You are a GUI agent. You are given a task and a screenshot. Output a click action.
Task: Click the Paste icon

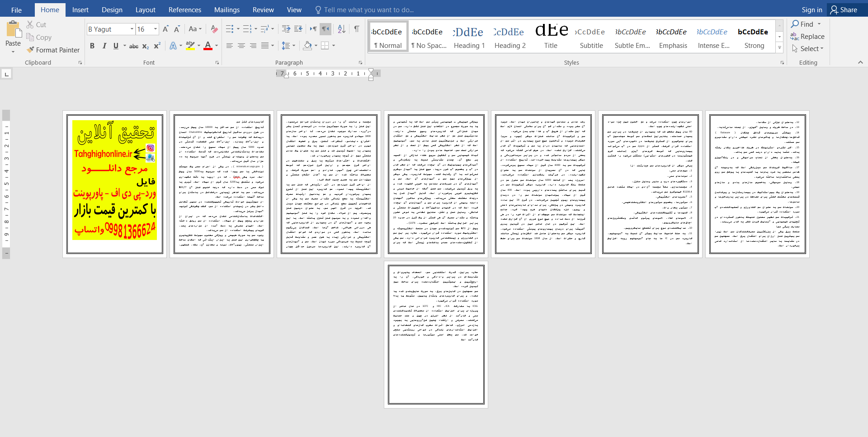[13, 29]
